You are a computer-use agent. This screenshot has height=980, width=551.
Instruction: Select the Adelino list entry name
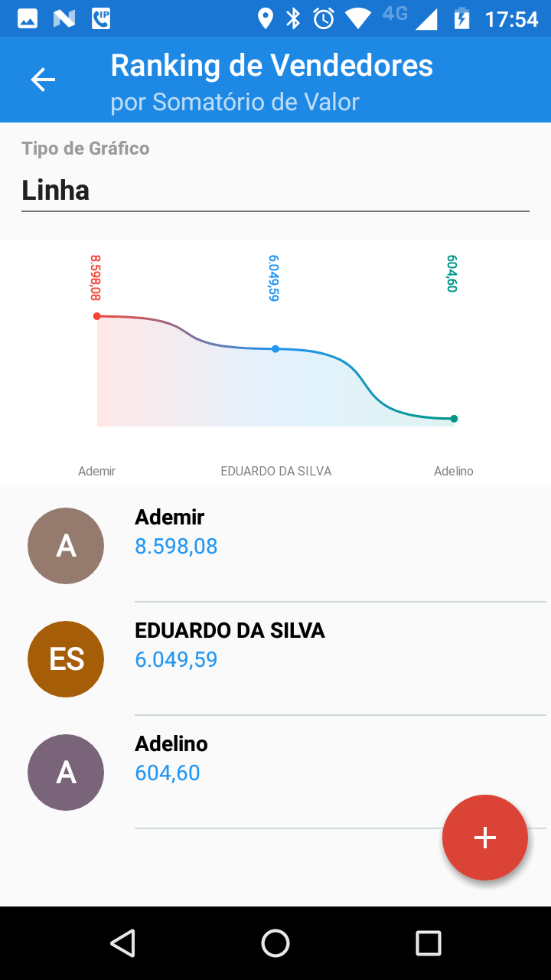[171, 744]
